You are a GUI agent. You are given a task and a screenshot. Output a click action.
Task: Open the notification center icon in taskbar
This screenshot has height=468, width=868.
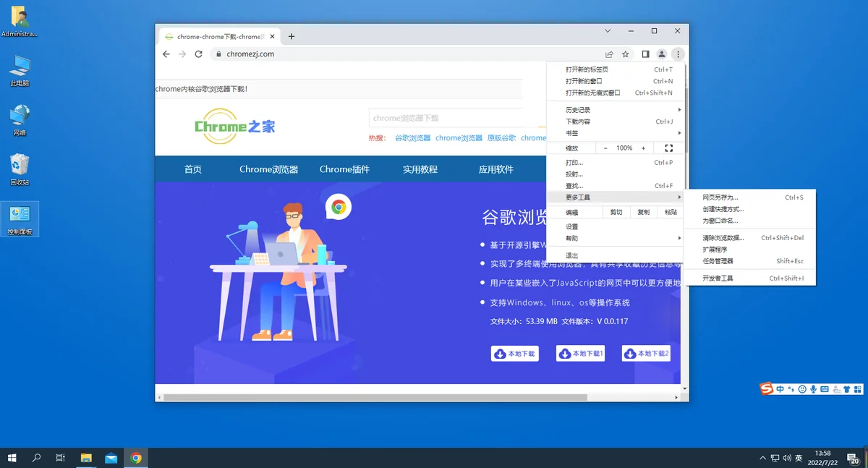(854, 458)
